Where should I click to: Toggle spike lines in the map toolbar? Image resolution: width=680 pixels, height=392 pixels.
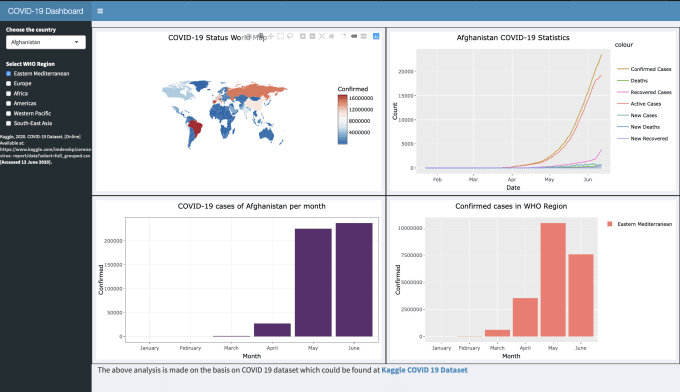(343, 36)
